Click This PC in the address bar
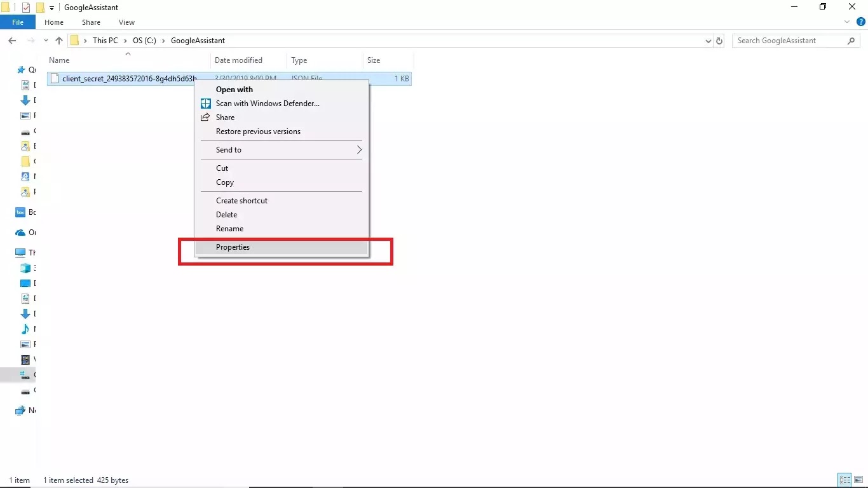Viewport: 868px width, 488px height. 105,41
